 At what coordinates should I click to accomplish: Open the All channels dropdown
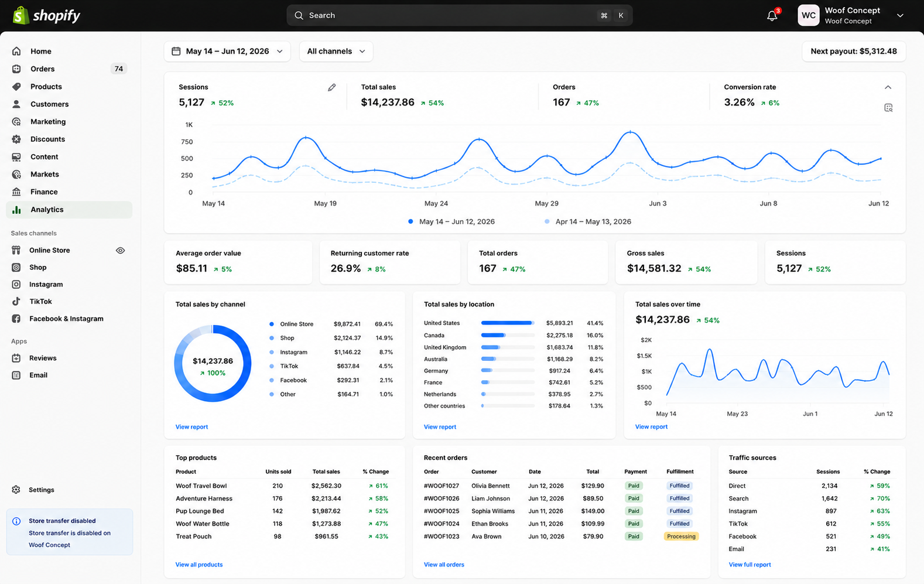pyautogui.click(x=336, y=52)
